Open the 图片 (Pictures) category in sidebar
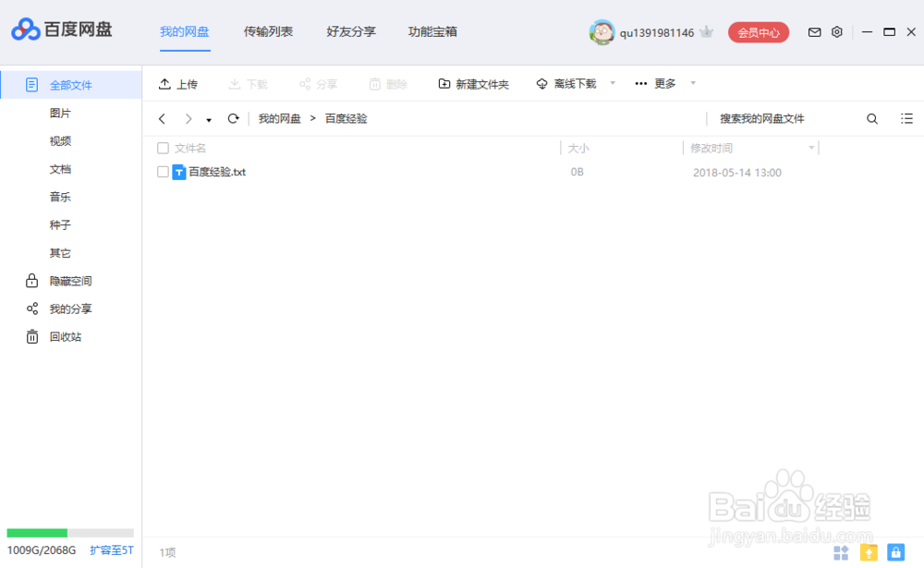 [59, 113]
